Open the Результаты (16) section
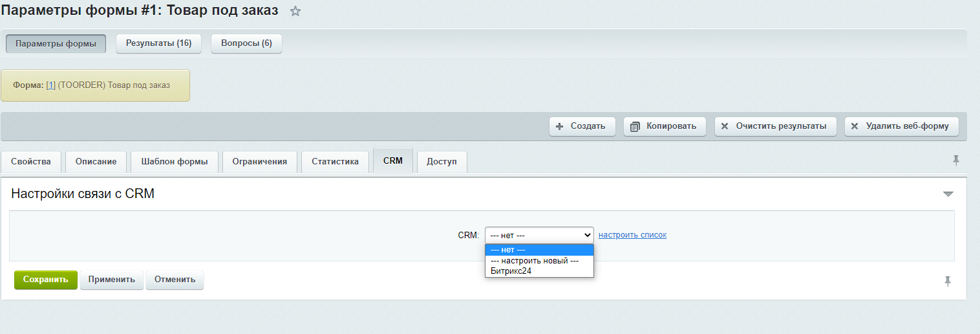Screen dimensions: 980x334 [158, 43]
